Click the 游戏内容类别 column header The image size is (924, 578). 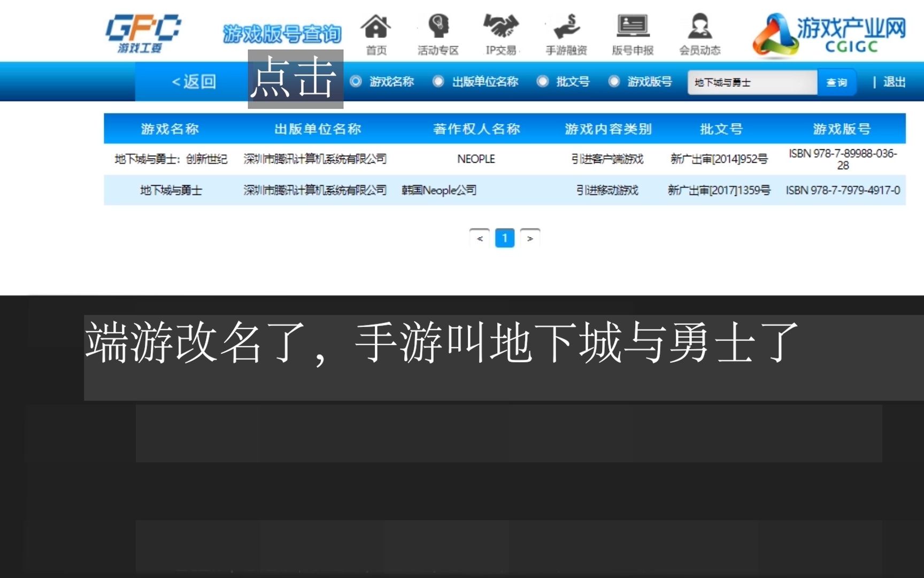click(x=609, y=129)
